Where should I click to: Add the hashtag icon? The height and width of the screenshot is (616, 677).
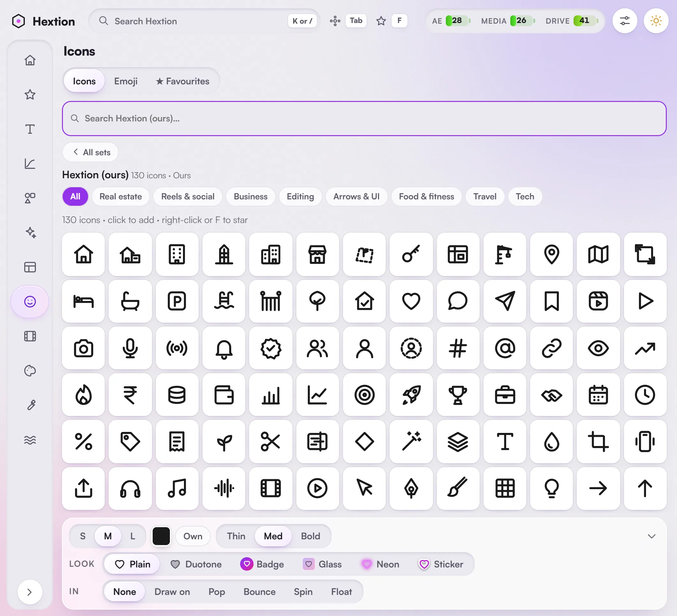[x=458, y=348]
